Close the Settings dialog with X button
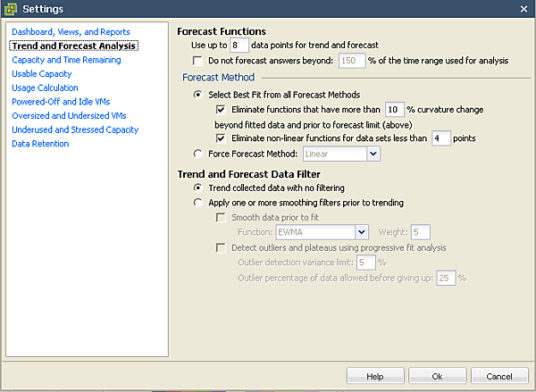 point(523,9)
